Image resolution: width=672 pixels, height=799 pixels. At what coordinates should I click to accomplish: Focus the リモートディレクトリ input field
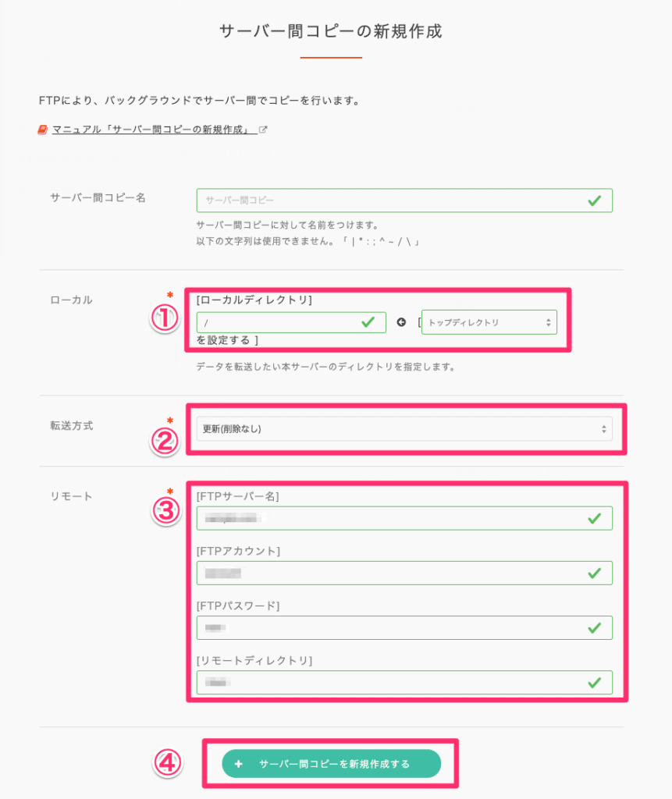click(404, 683)
